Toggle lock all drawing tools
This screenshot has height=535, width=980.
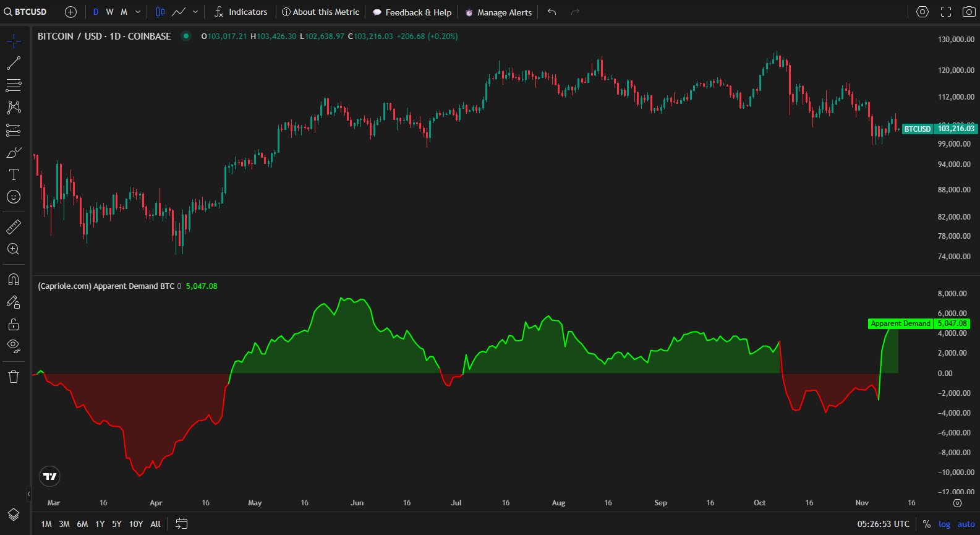pyautogui.click(x=14, y=324)
